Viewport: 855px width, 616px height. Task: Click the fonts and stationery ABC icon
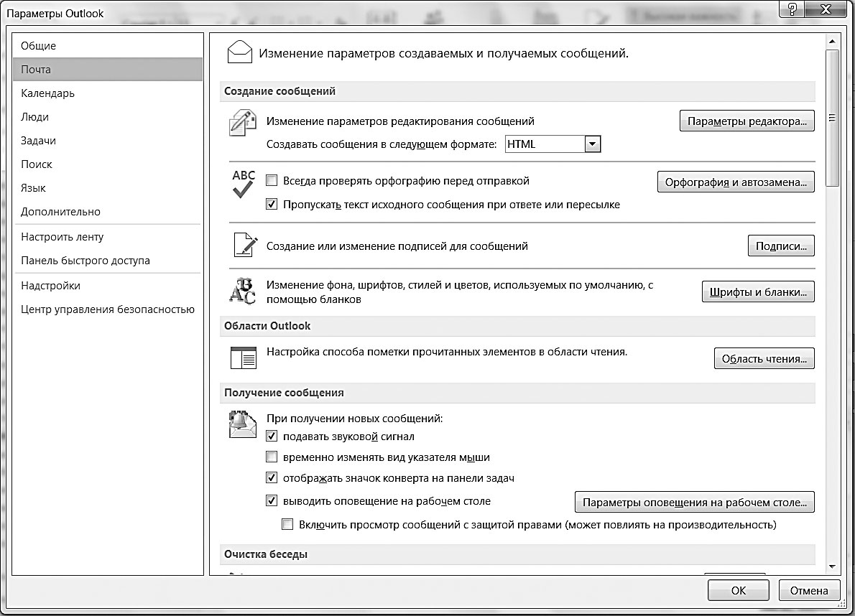[242, 289]
